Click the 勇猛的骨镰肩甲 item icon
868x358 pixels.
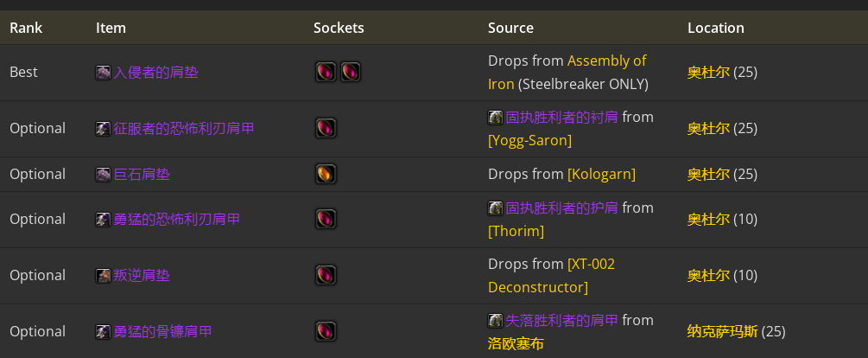point(103,332)
